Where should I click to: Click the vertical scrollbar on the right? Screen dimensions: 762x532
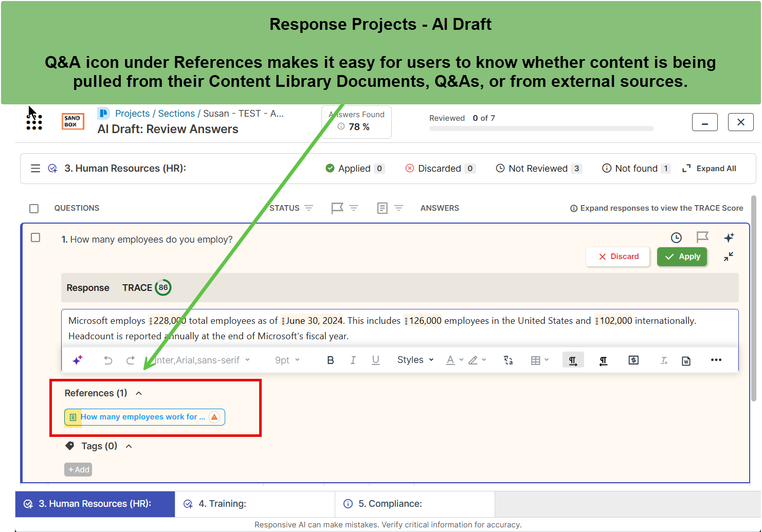754,298
